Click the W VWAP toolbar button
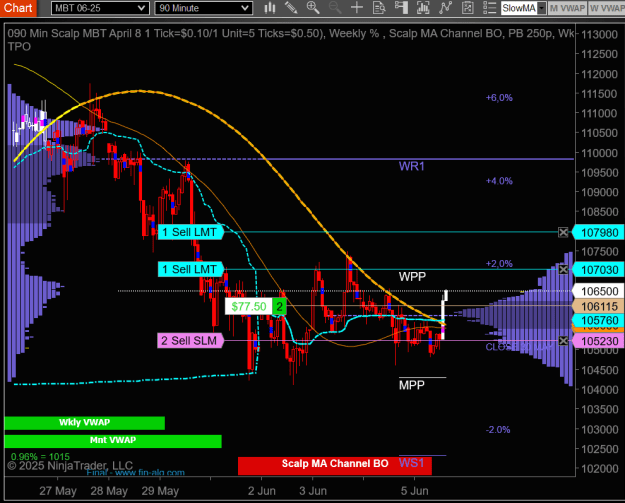 pyautogui.click(x=606, y=8)
